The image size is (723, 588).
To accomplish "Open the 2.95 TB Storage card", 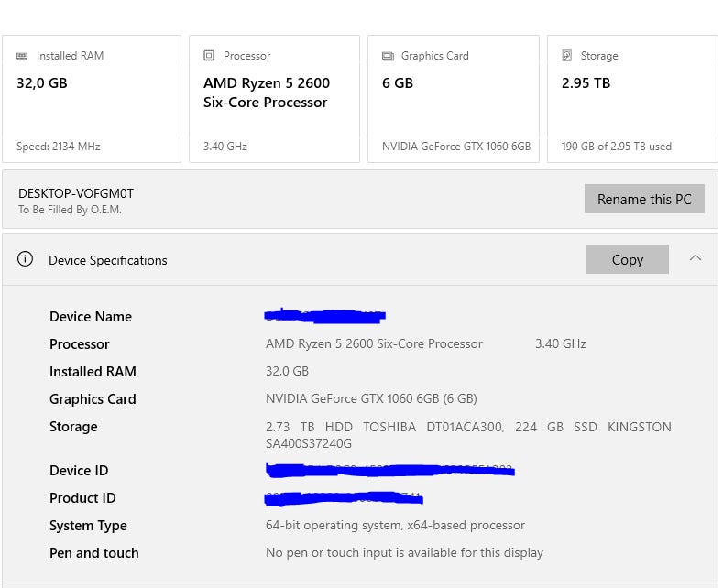I will [632, 99].
